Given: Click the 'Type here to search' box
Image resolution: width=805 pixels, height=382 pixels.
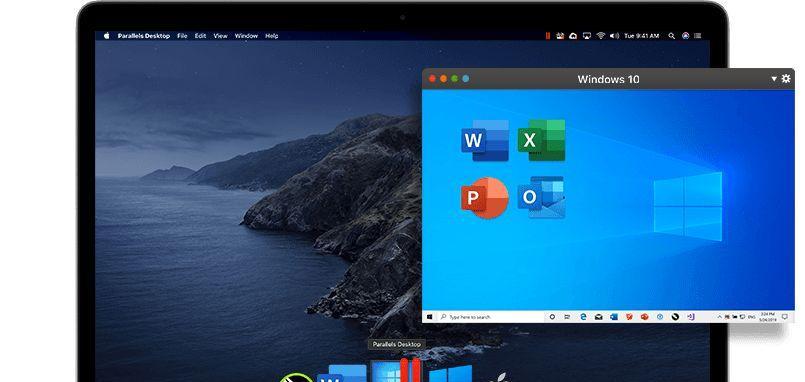Looking at the screenshot, I should pyautogui.click(x=490, y=317).
